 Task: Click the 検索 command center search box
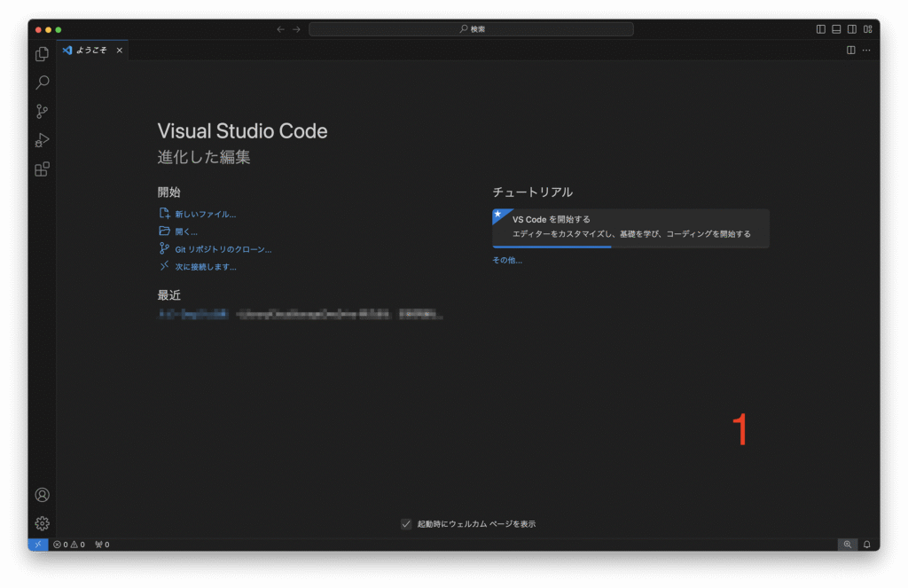pyautogui.click(x=471, y=29)
